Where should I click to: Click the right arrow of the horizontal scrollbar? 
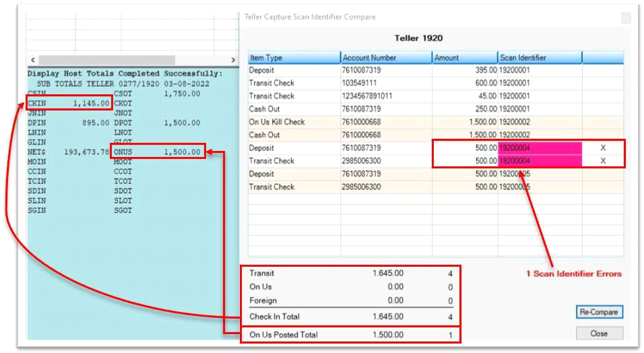click(233, 60)
